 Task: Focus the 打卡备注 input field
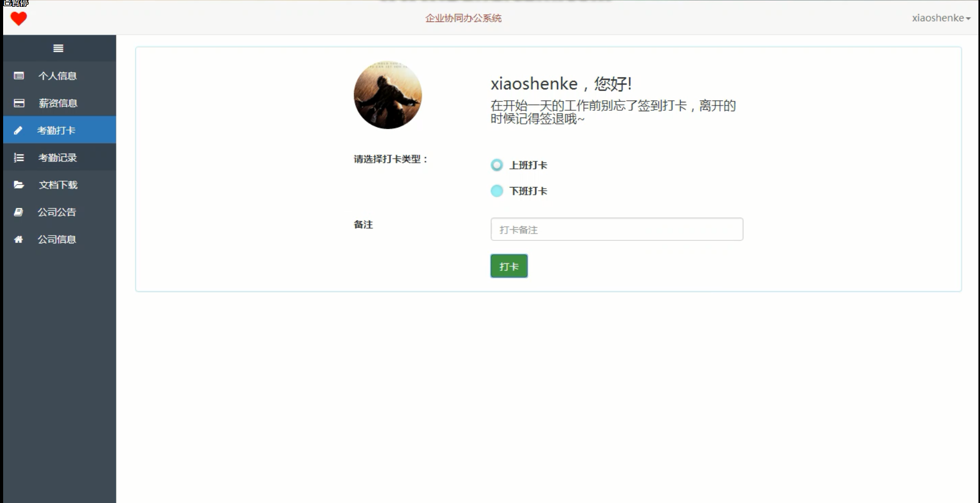[x=617, y=229]
